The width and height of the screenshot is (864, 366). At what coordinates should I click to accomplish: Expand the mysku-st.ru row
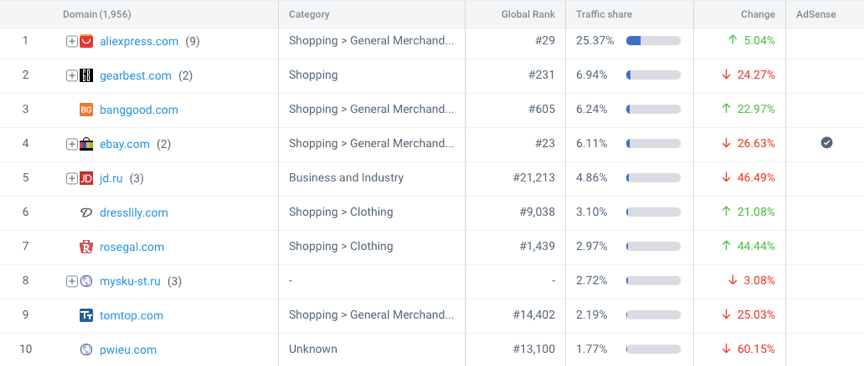72,281
